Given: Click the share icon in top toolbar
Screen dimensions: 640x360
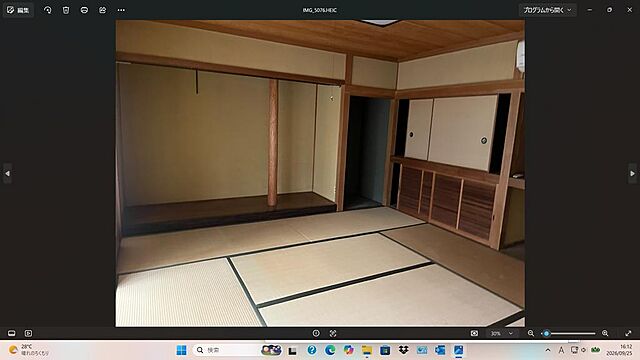Looking at the screenshot, I should click(x=102, y=10).
